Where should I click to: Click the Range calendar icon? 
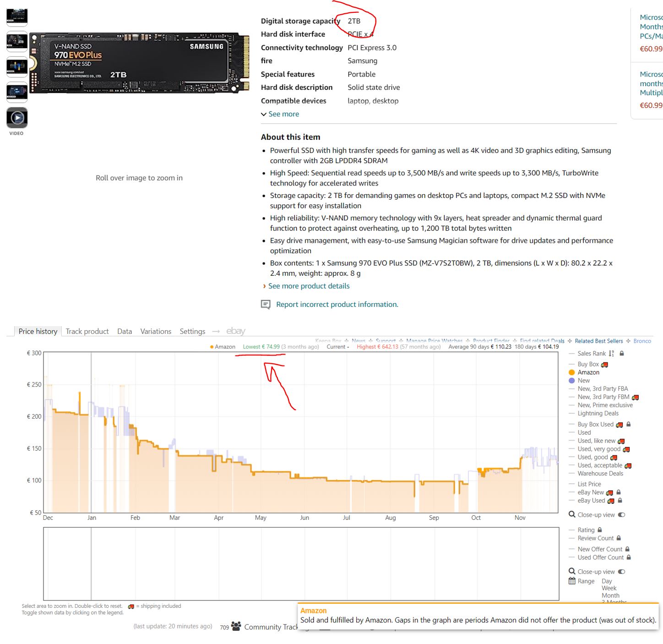[572, 581]
